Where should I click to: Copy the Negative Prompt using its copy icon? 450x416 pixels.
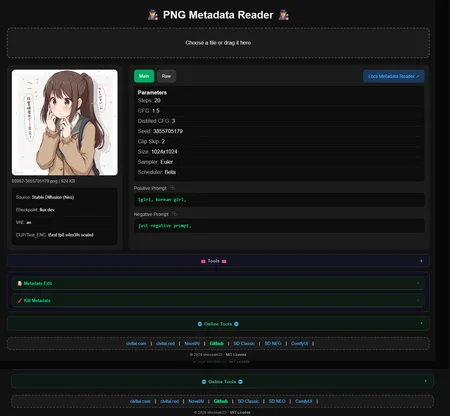(174, 214)
